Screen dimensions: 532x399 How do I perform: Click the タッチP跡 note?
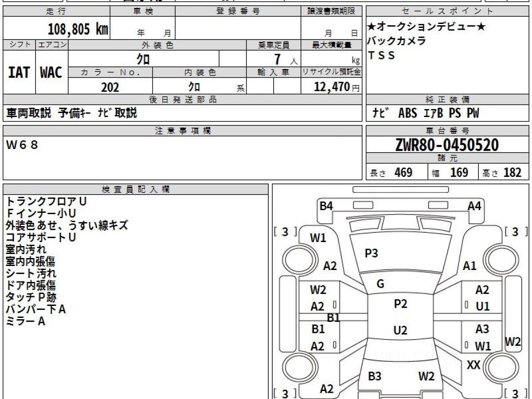tap(31, 297)
